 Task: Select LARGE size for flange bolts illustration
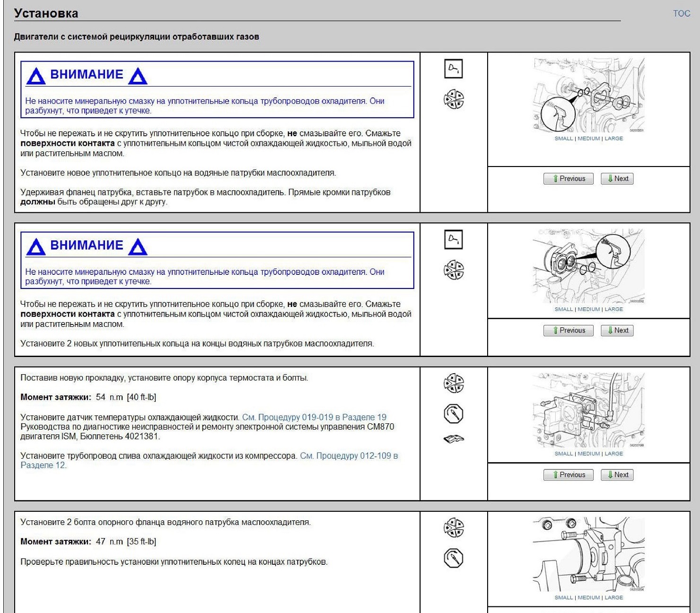click(x=614, y=597)
